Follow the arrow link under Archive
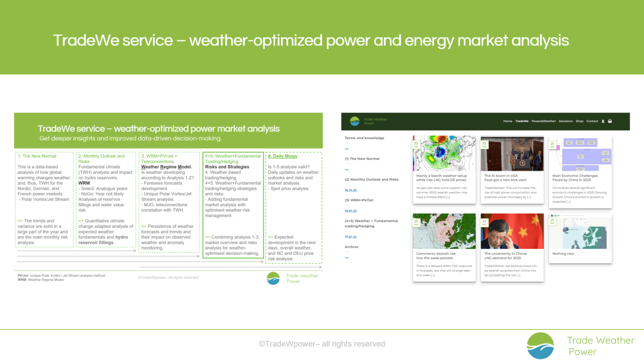Screen dimensions: 644x362 tap(347, 258)
